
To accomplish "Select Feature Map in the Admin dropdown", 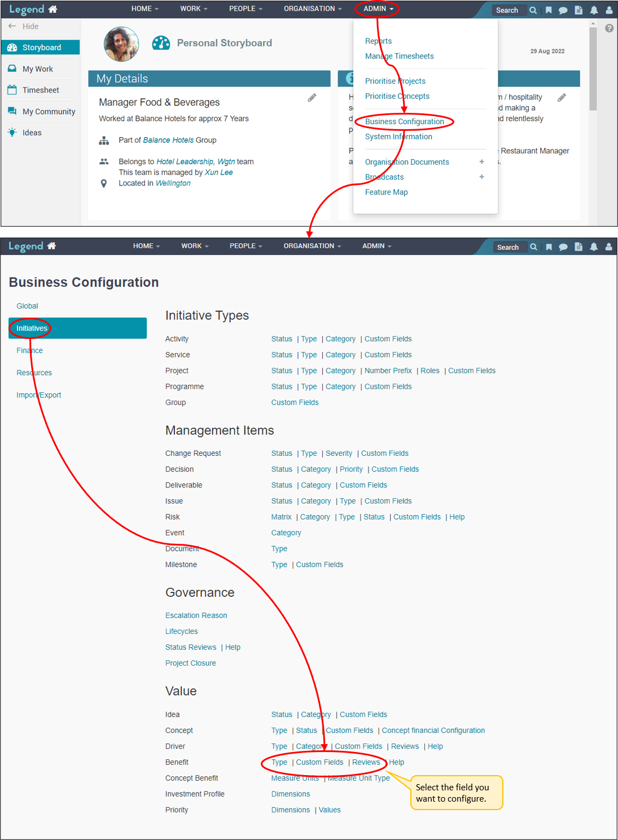I will [386, 192].
